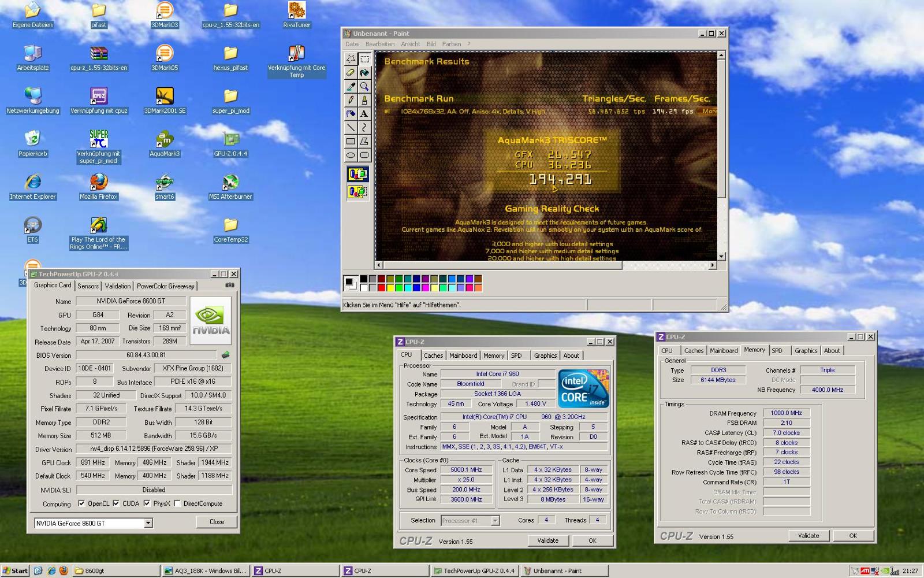Click the BIOS Version field in GPU-Z
Image resolution: width=924 pixels, height=578 pixels.
146,355
